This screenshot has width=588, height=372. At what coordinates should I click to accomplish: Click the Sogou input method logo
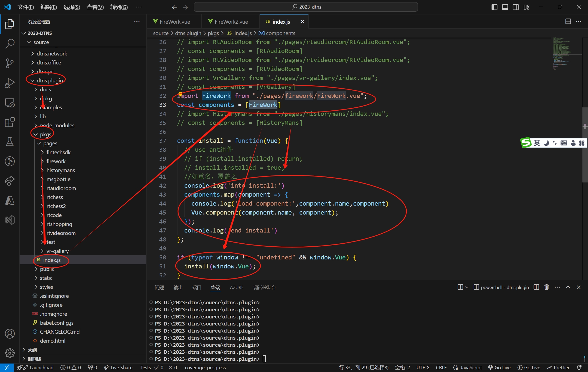pos(526,143)
